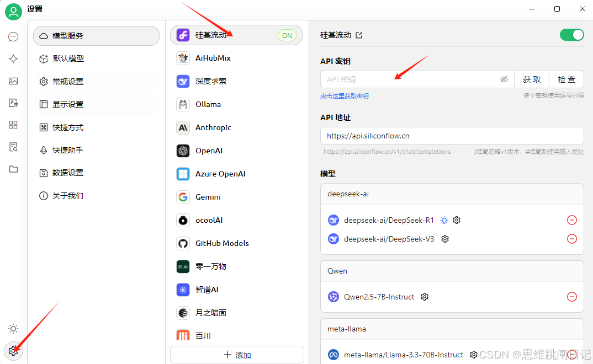Select the Azure OpenAI provider
Viewport: 593px width, 364px height.
click(236, 174)
